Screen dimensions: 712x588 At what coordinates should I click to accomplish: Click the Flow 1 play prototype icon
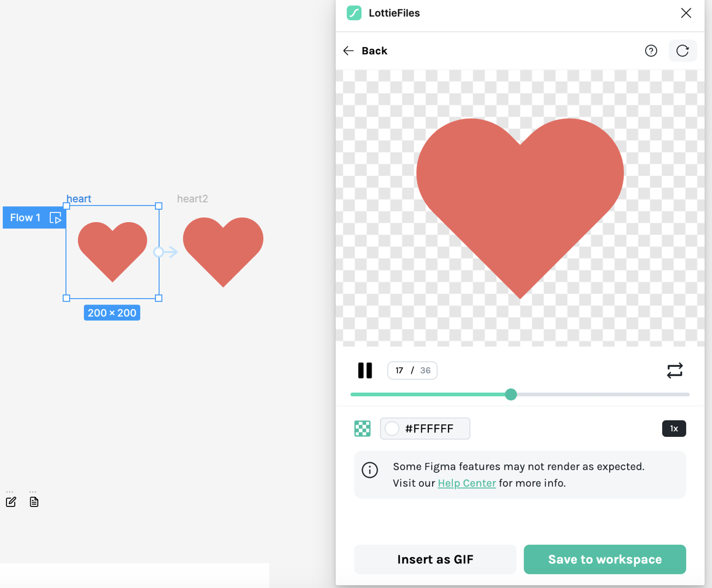pos(55,218)
